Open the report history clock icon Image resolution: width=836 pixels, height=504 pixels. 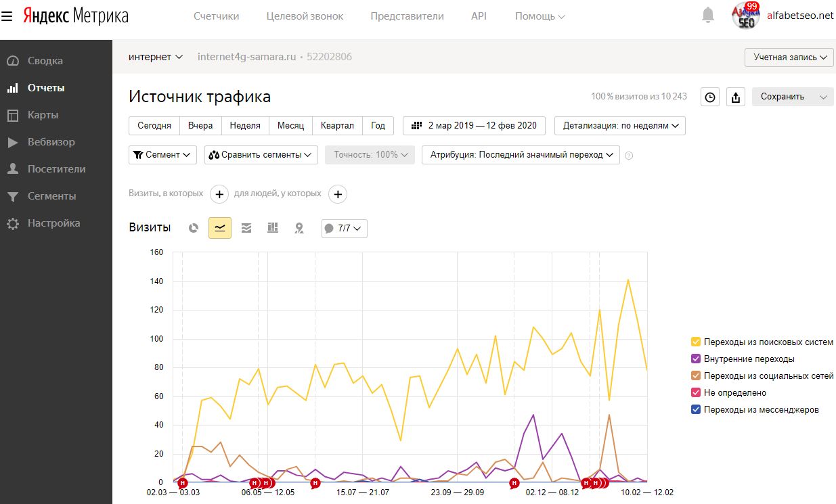(709, 97)
